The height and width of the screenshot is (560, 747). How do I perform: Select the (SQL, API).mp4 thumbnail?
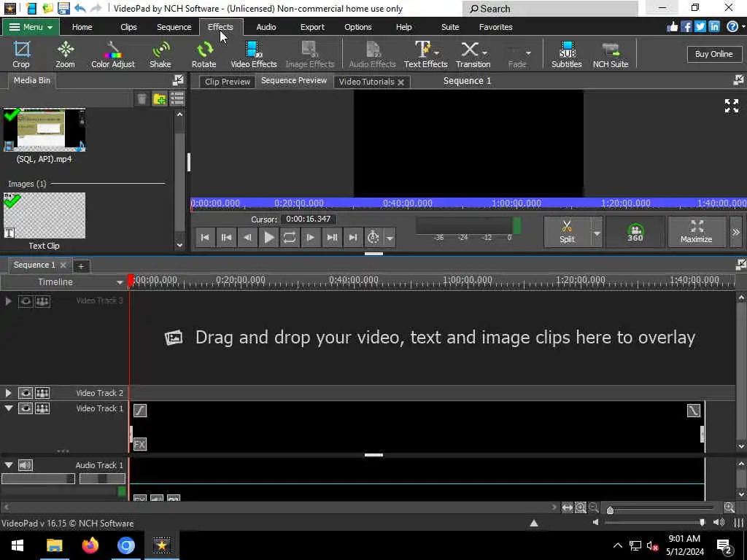[x=44, y=130]
